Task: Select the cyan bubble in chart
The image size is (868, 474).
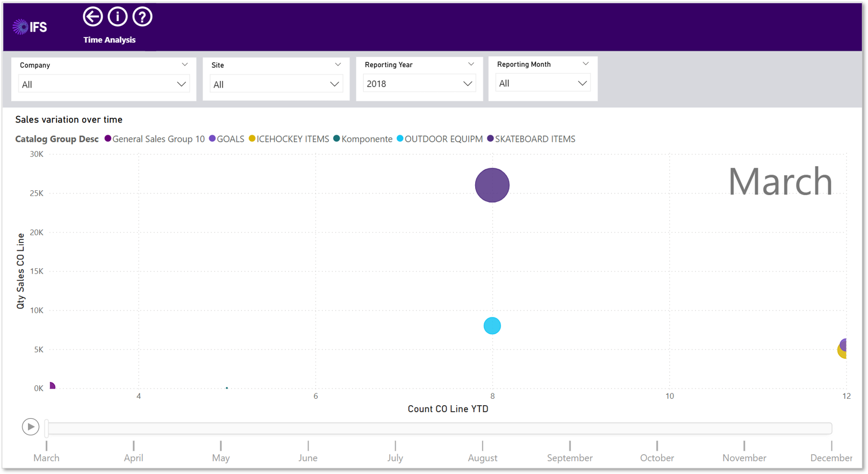Action: 492,326
